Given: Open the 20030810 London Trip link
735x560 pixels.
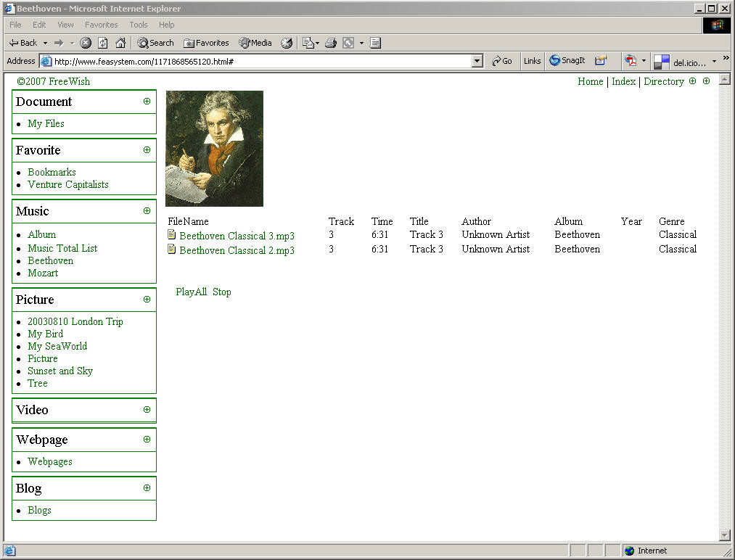Looking at the screenshot, I should click(x=75, y=321).
